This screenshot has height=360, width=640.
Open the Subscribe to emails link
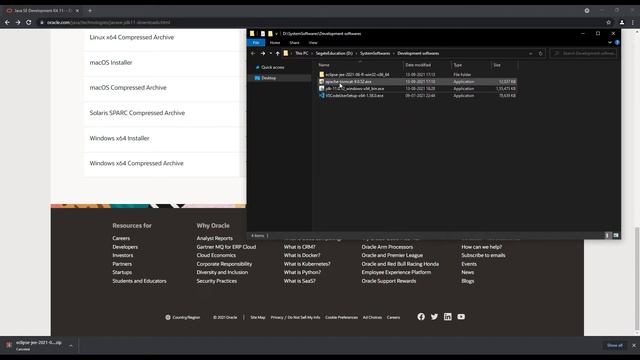coord(483,256)
